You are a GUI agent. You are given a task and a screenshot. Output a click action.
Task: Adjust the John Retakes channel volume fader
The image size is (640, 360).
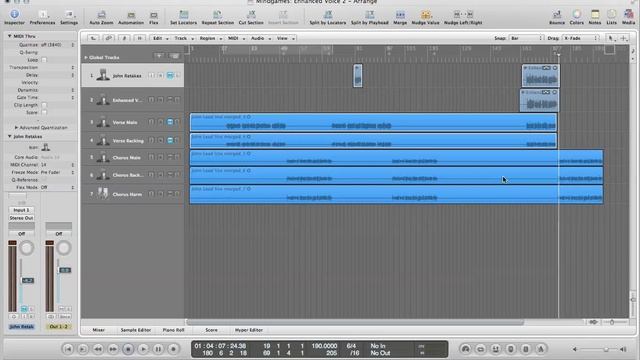[27, 280]
